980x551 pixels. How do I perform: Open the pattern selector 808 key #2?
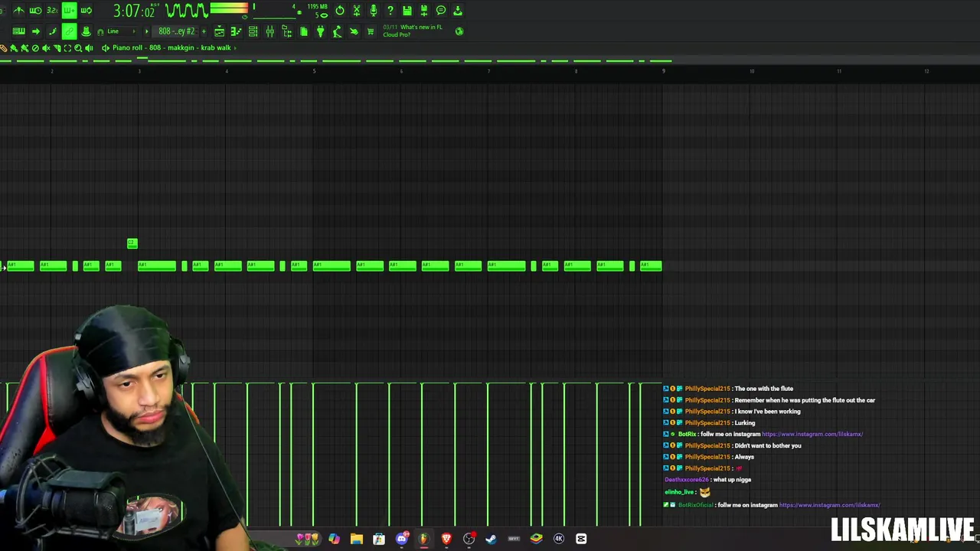(177, 31)
